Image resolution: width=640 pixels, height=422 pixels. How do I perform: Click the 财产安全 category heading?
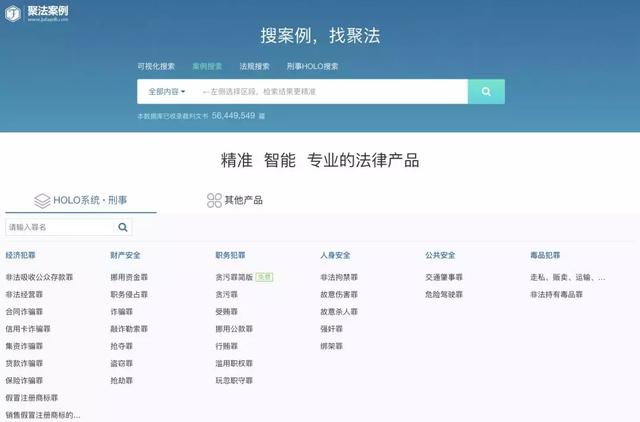[x=125, y=255]
